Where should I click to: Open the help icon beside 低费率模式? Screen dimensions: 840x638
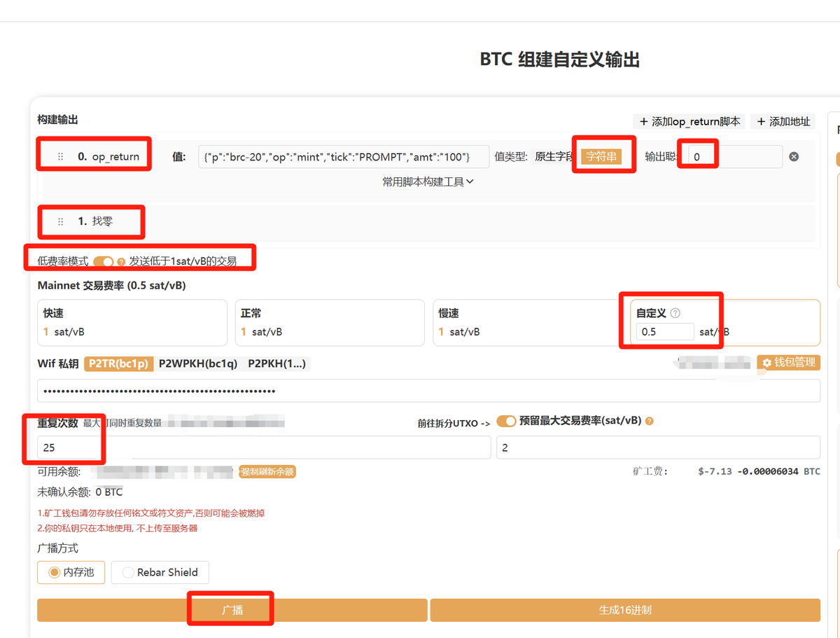[121, 262]
